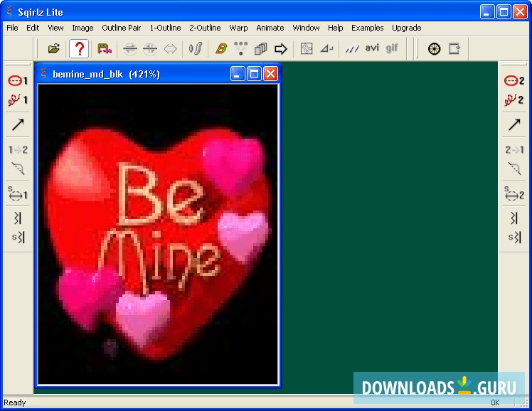Viewport: 532px width, 411px height.
Task: Select closed outline 1 tool in left panel
Action: (18, 81)
